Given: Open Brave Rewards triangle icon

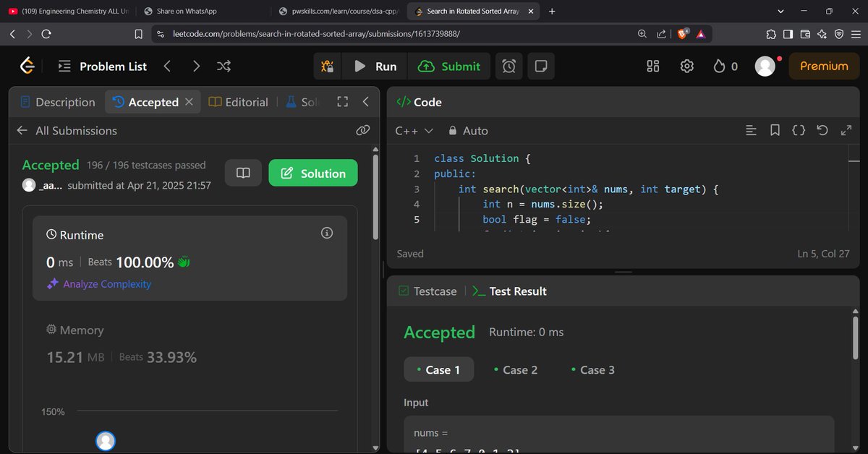Looking at the screenshot, I should point(701,34).
